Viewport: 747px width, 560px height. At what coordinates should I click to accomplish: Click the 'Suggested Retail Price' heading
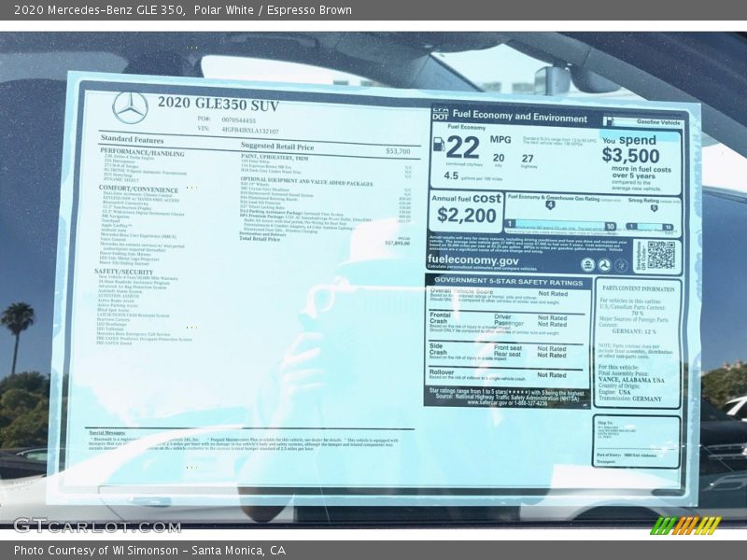pyautogui.click(x=277, y=147)
